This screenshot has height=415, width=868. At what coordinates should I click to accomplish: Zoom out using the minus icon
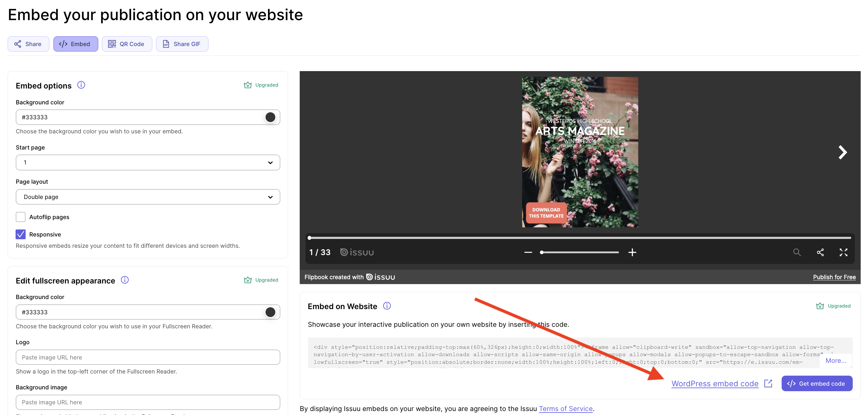[x=528, y=252]
